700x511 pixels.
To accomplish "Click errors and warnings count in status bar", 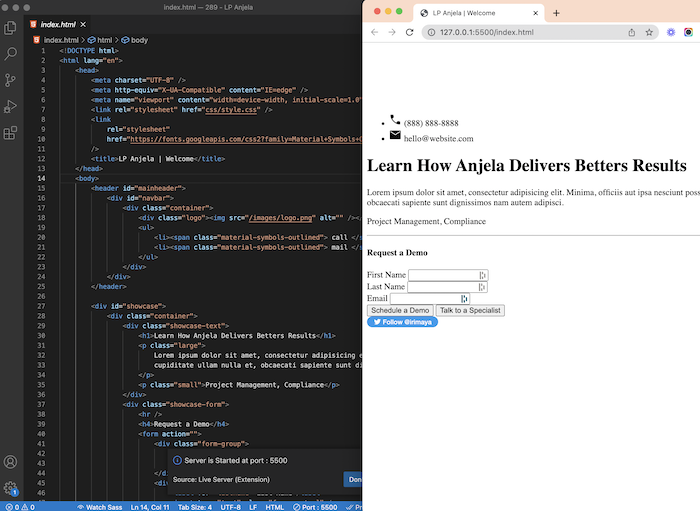I will coord(20,507).
